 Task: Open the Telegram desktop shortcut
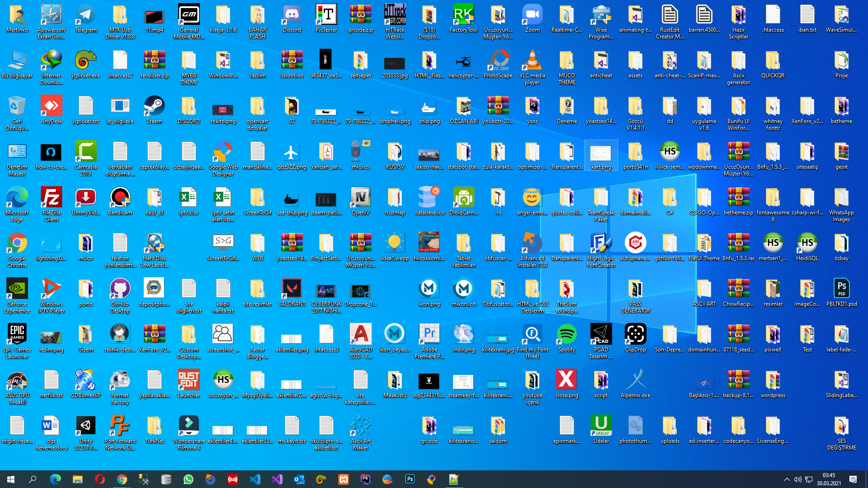pyautogui.click(x=86, y=19)
